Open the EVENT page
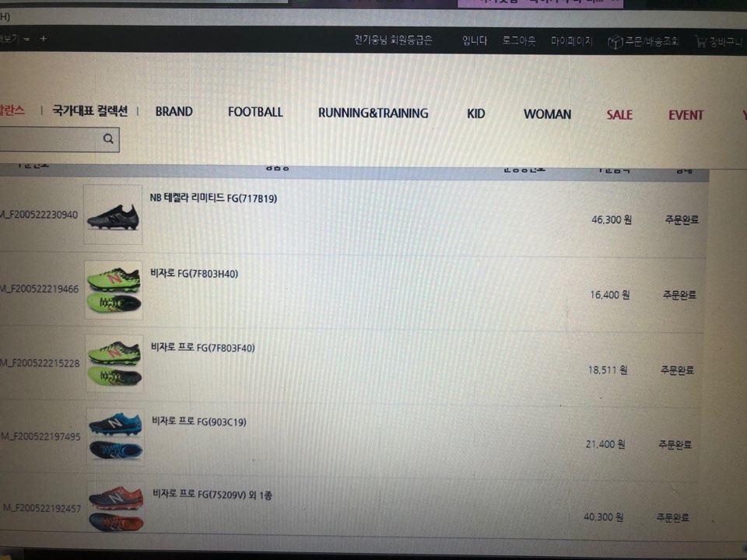Viewport: 747px width, 560px height. 686,115
